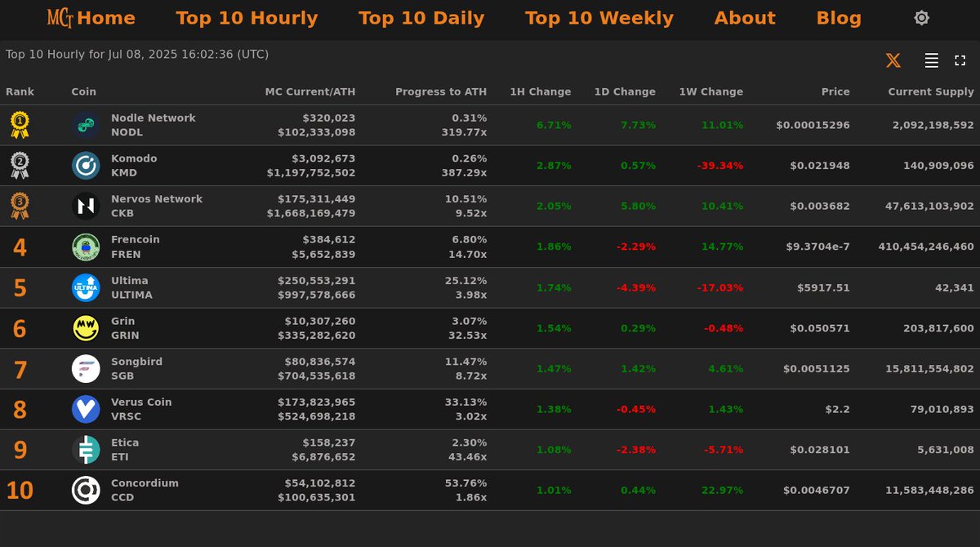Click the Grin coin icon

coord(84,327)
